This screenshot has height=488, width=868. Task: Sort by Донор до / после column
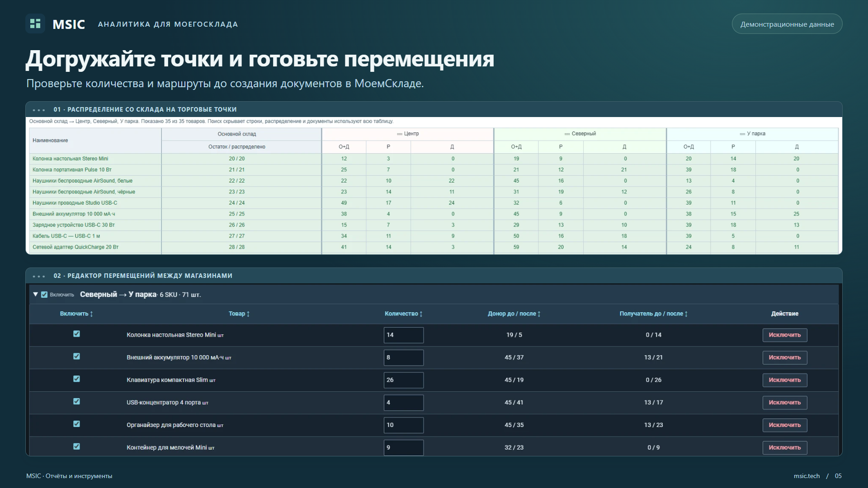click(x=514, y=314)
